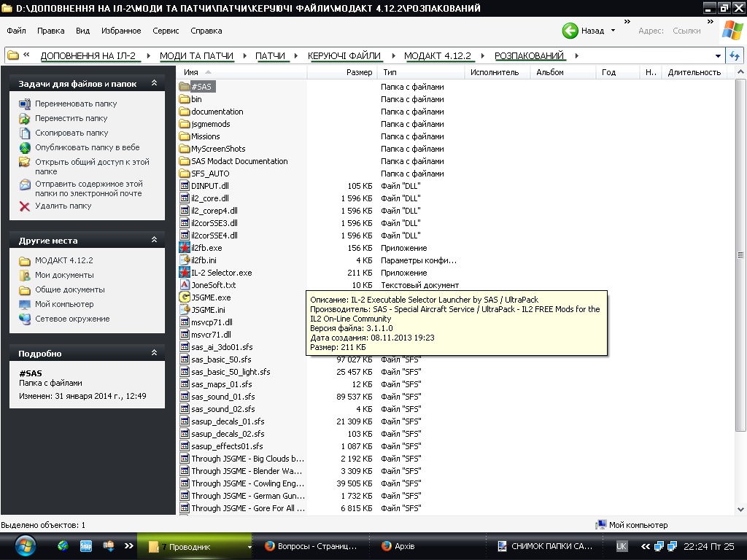Click the scrollbar down arrow
This screenshot has width=747, height=560.
tap(740, 510)
